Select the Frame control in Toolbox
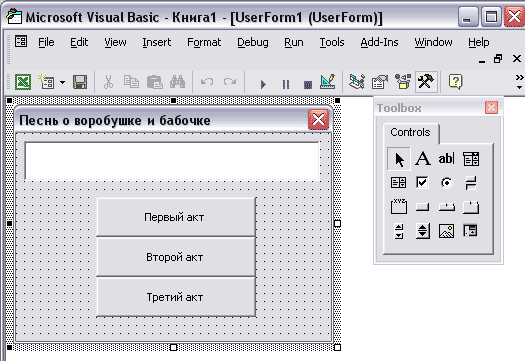525x361 pixels. (x=398, y=206)
